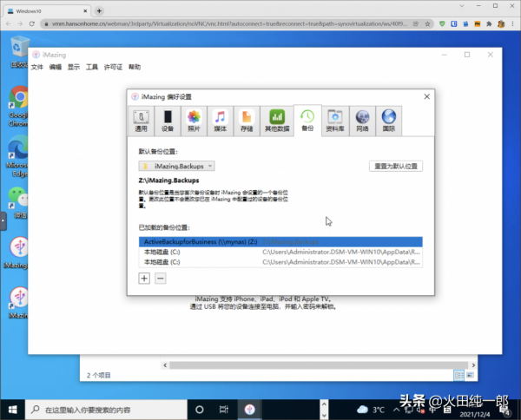Click the Explorer window horizontal scrollbar
The height and width of the screenshot is (420, 521).
tap(319, 365)
